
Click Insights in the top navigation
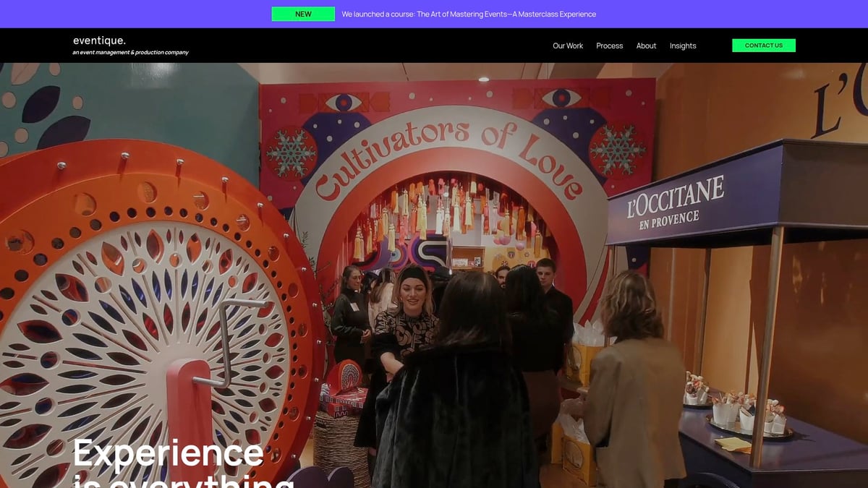coord(683,46)
